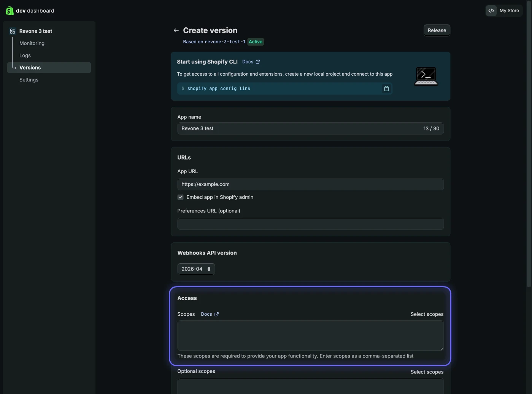Viewport: 532px width, 394px height.
Task: Click the Release button
Action: 437,30
